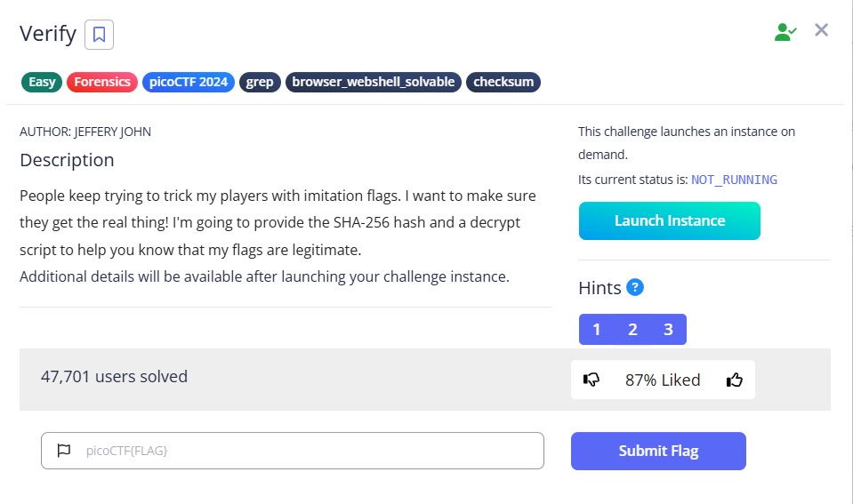Open hint number 2
The width and height of the screenshot is (853, 504).
(632, 330)
